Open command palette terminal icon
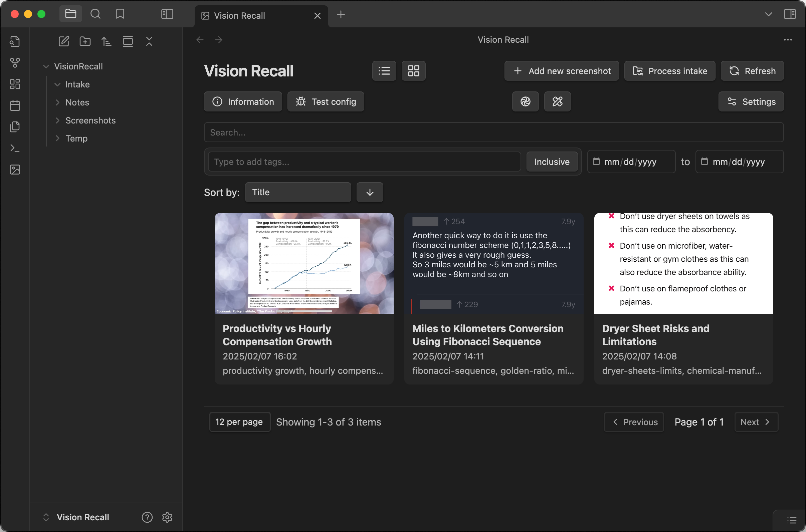Screen dimensions: 806x532 (x=15, y=148)
